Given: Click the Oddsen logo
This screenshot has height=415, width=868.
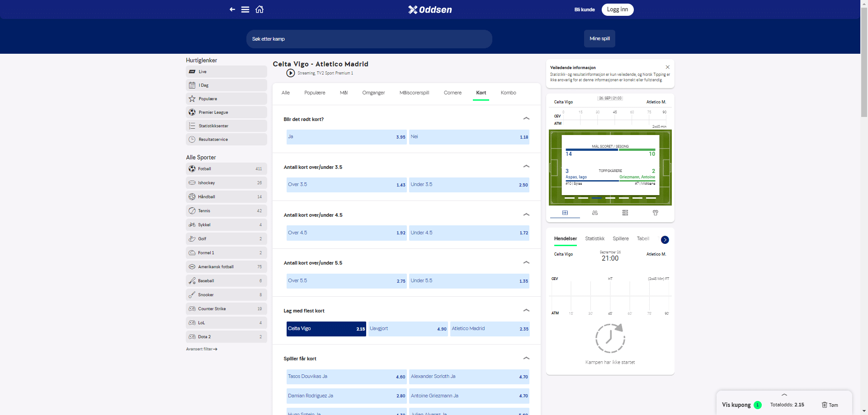Looking at the screenshot, I should tap(430, 9).
